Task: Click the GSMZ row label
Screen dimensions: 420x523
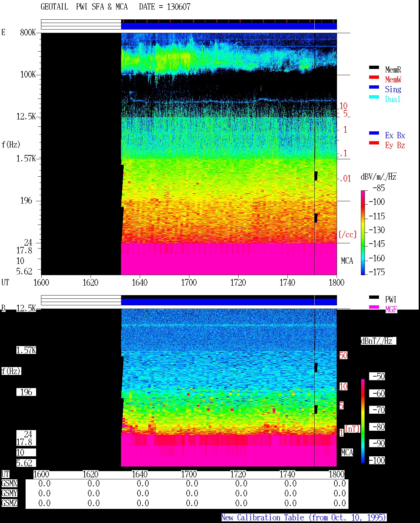Action: 9,503
